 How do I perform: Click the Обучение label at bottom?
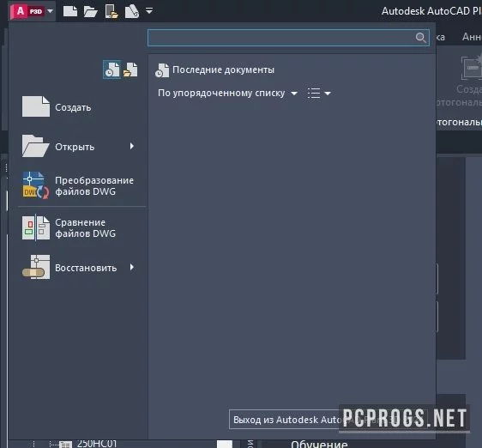[x=319, y=444]
